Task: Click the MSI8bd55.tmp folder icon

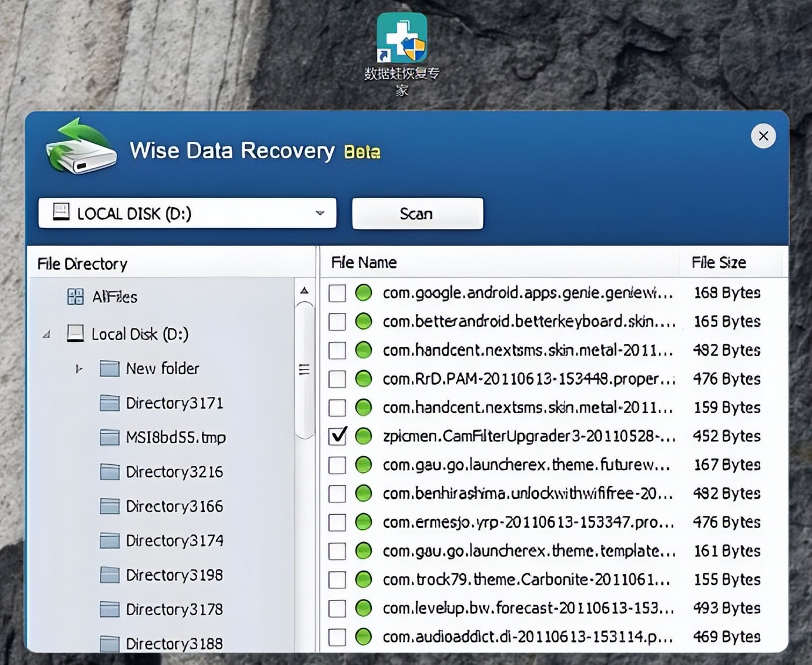Action: (x=110, y=437)
